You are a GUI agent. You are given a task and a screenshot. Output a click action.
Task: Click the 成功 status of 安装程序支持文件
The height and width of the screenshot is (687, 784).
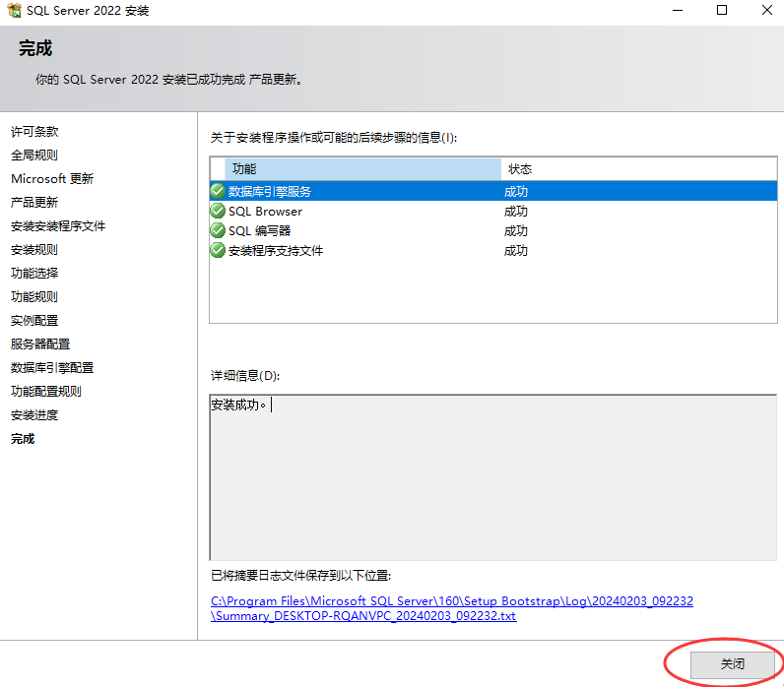point(515,250)
